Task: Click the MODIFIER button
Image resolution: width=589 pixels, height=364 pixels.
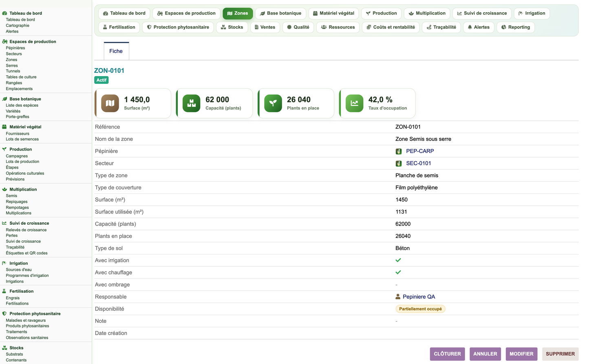Action: 521,354
